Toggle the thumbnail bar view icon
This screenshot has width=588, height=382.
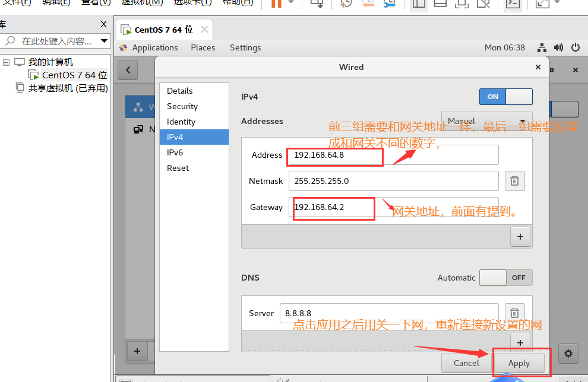point(440,3)
